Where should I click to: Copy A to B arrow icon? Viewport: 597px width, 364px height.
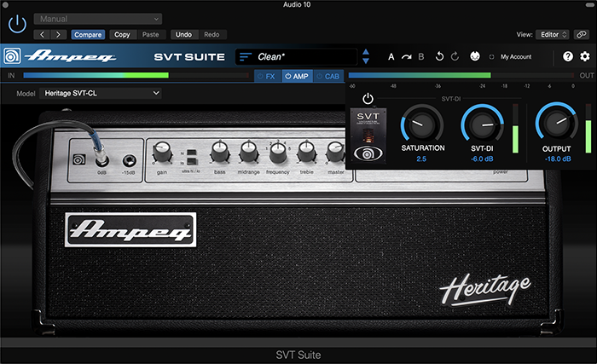click(x=406, y=57)
